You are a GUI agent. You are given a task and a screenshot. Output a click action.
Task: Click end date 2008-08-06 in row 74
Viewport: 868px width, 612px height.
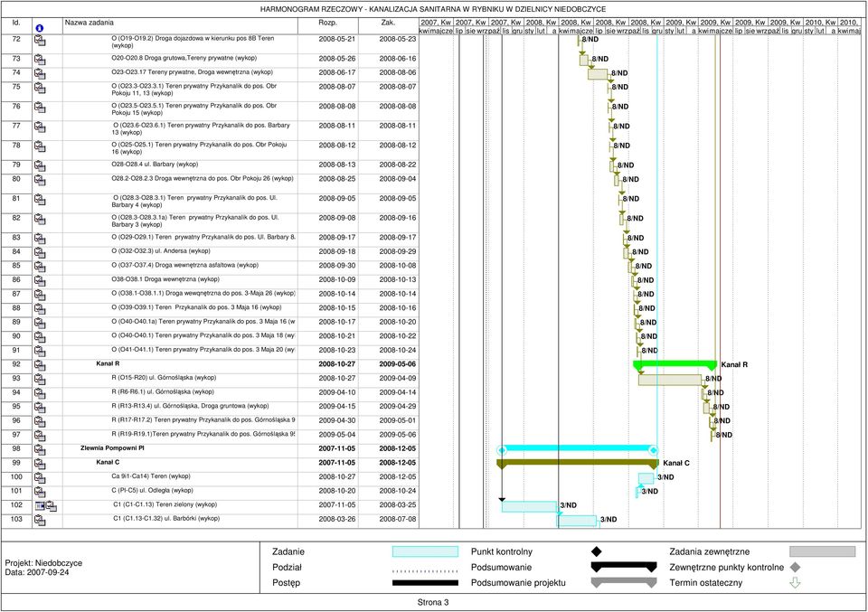click(x=398, y=73)
